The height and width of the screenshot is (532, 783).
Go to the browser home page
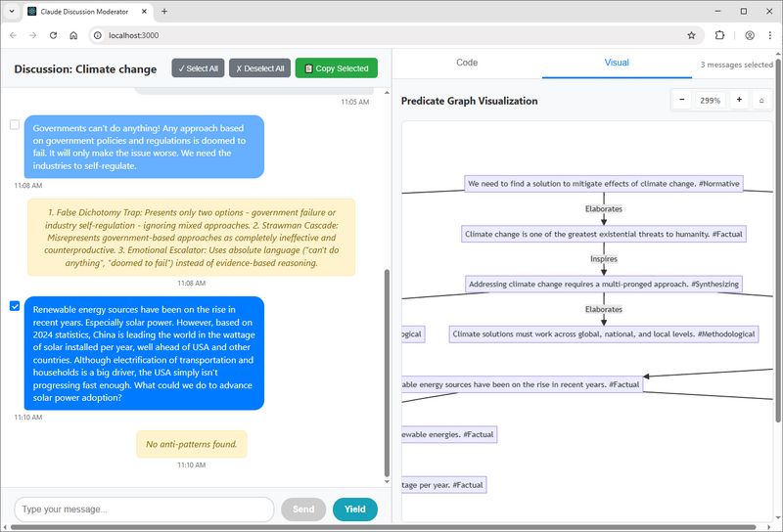pos(73,35)
